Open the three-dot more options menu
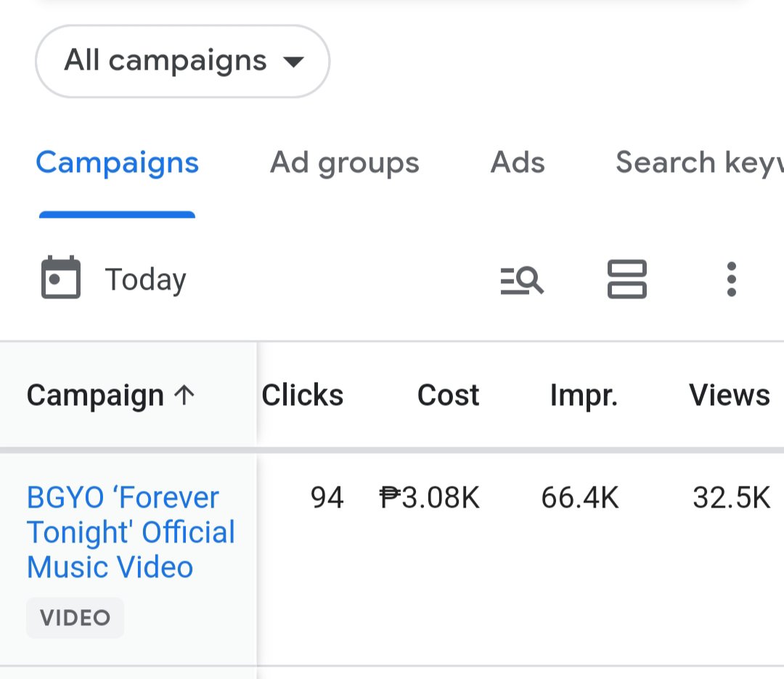The image size is (784, 679). pyautogui.click(x=732, y=279)
